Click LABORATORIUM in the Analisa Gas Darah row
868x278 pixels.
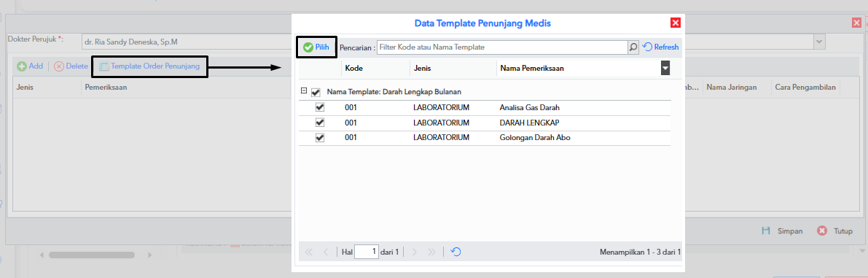pos(441,107)
